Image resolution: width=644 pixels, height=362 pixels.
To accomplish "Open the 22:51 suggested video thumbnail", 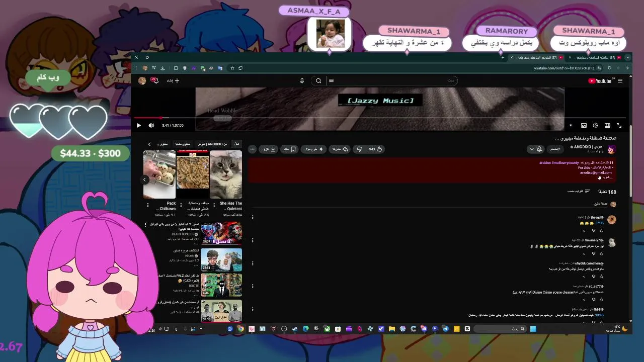I will click(221, 259).
